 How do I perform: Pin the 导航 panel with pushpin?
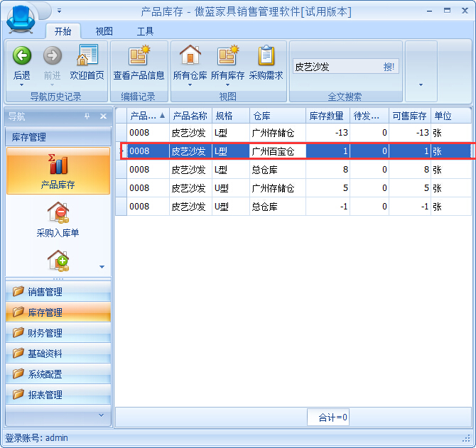[87, 116]
